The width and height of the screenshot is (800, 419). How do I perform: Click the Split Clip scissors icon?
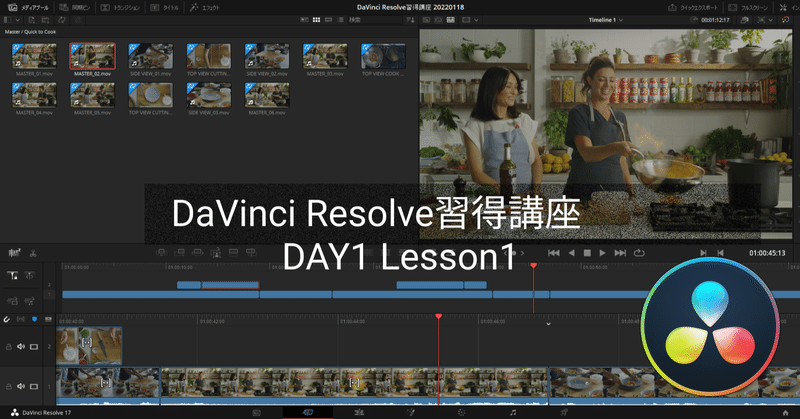[x=33, y=253]
